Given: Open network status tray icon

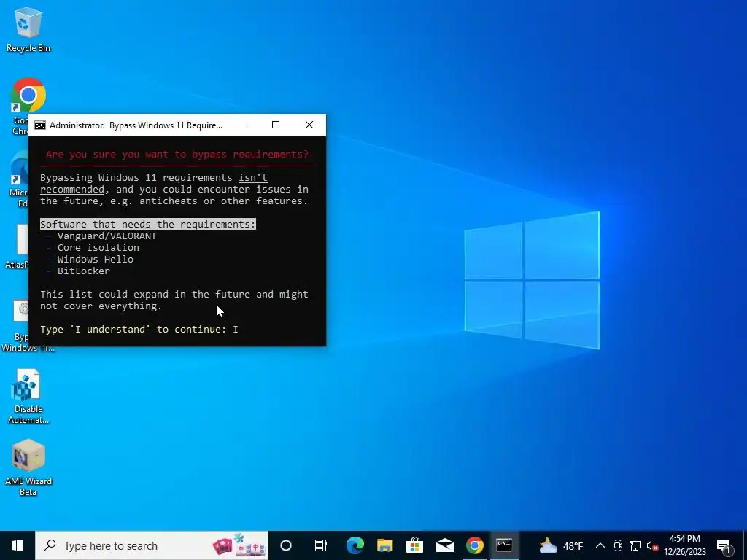Looking at the screenshot, I should (635, 545).
